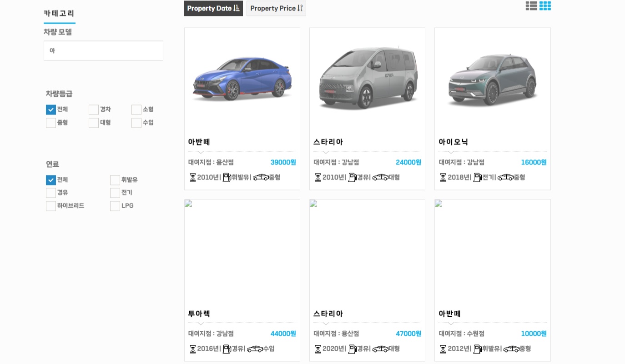Check the 소형 vehicle class box
625x364 pixels.
136,110
